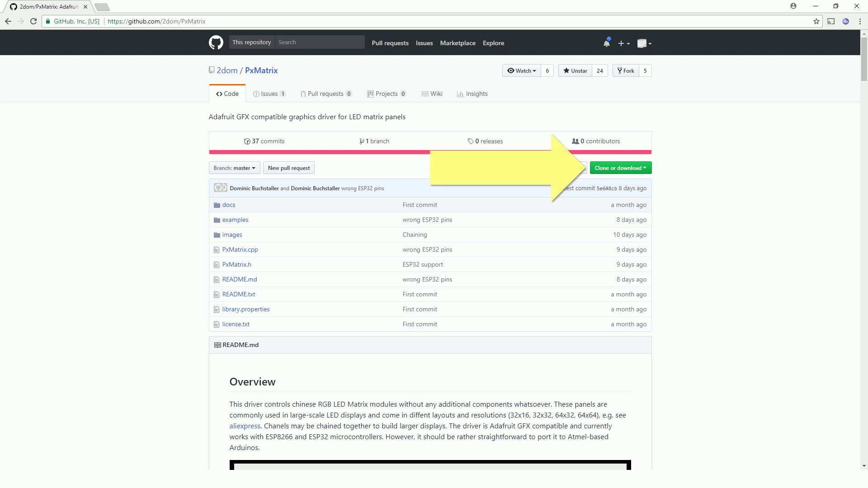Image resolution: width=868 pixels, height=488 pixels.
Task: Click the cast icon in browser toolbar
Action: pos(831,21)
